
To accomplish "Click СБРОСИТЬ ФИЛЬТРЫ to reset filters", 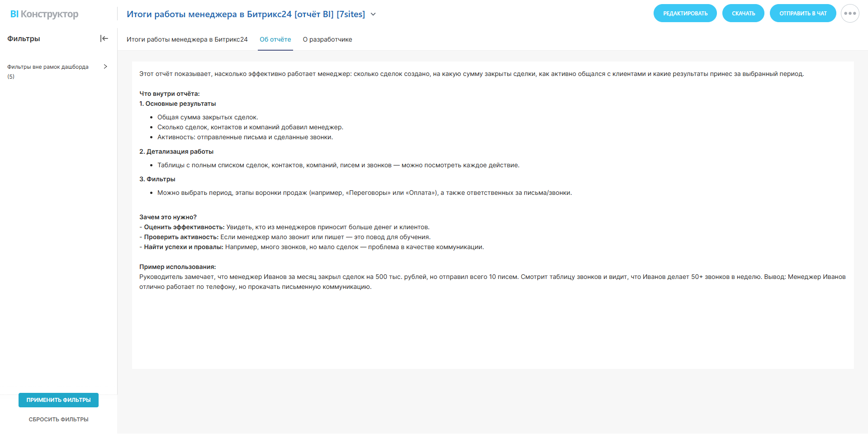I will [58, 420].
